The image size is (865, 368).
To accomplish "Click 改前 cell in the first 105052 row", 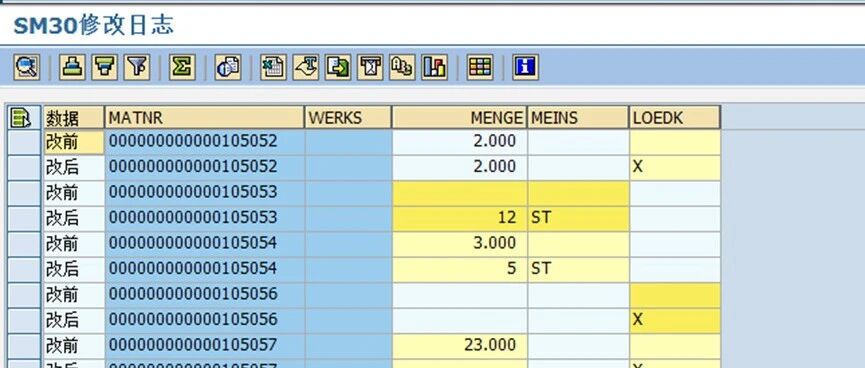I will coord(74,142).
